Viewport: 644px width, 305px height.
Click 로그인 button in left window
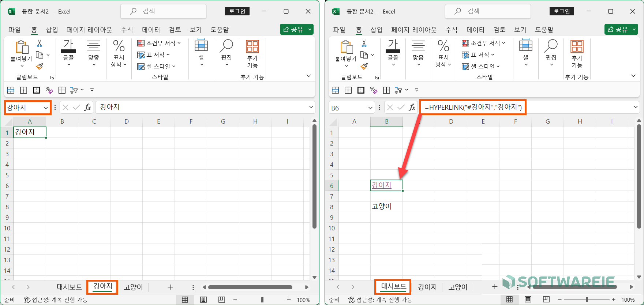(237, 11)
